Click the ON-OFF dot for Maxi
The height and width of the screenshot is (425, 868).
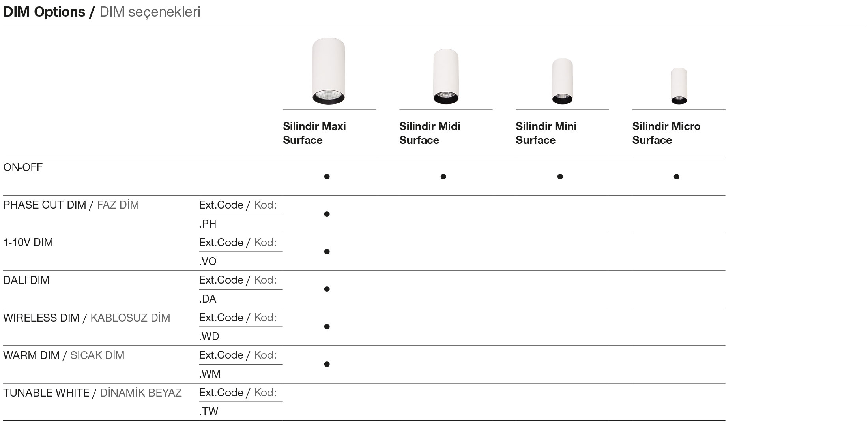pos(327,177)
